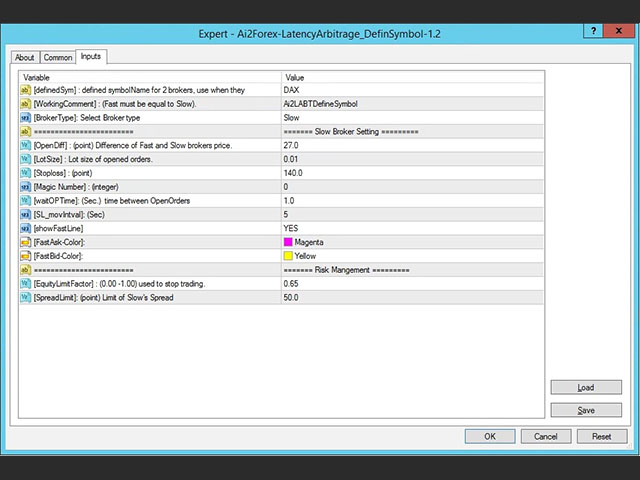Viewport: 640px width, 480px height.
Task: Click the string icon beside definedSym variable
Action: (25, 90)
